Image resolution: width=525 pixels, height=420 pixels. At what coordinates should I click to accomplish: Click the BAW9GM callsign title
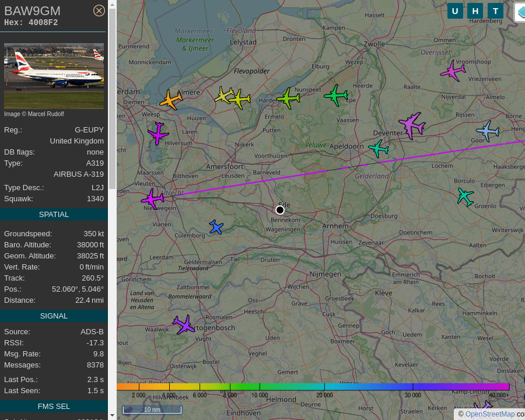point(33,11)
